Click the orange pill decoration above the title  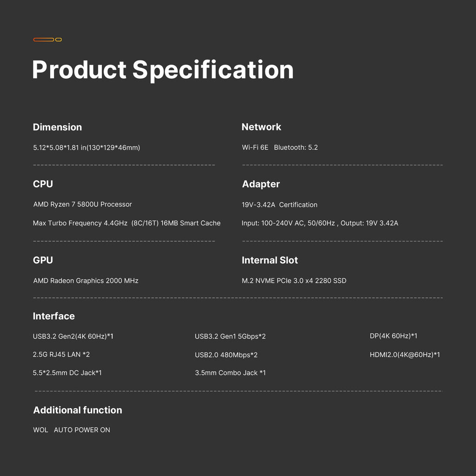coord(44,40)
